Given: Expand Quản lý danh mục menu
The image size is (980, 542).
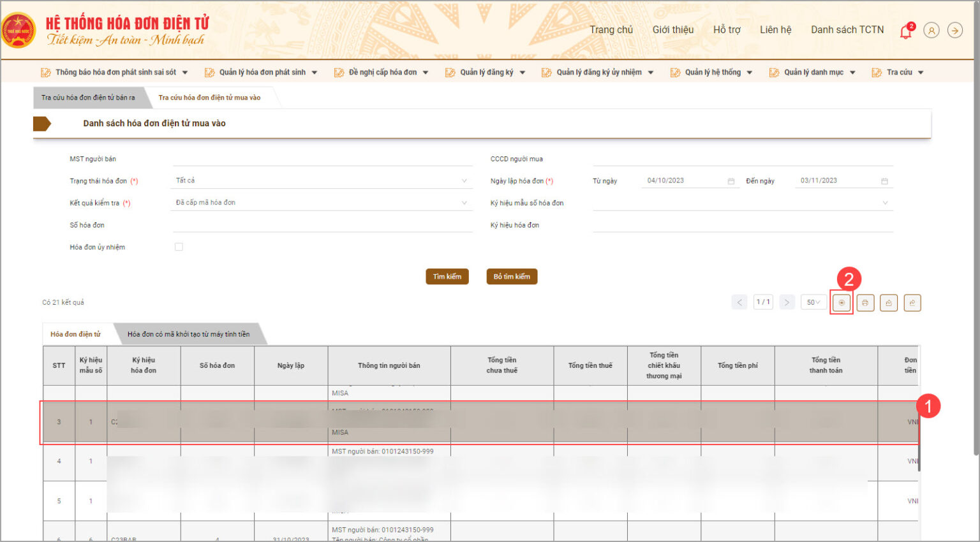Looking at the screenshot, I should coord(852,73).
